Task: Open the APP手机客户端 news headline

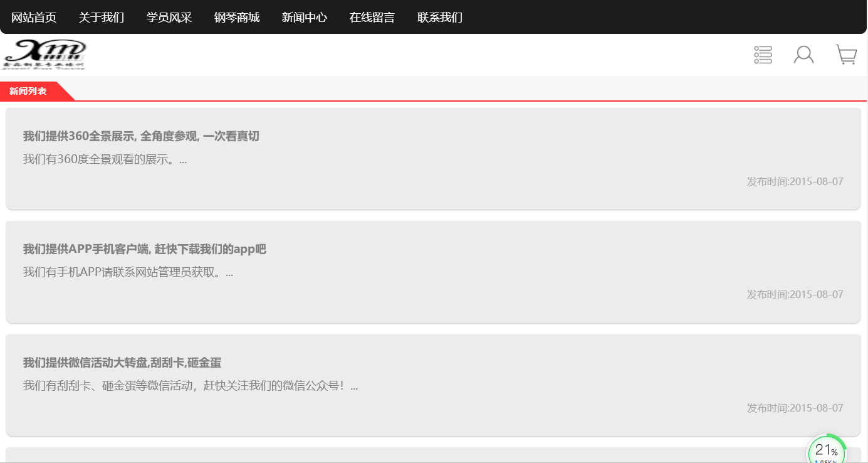Action: tap(145, 249)
